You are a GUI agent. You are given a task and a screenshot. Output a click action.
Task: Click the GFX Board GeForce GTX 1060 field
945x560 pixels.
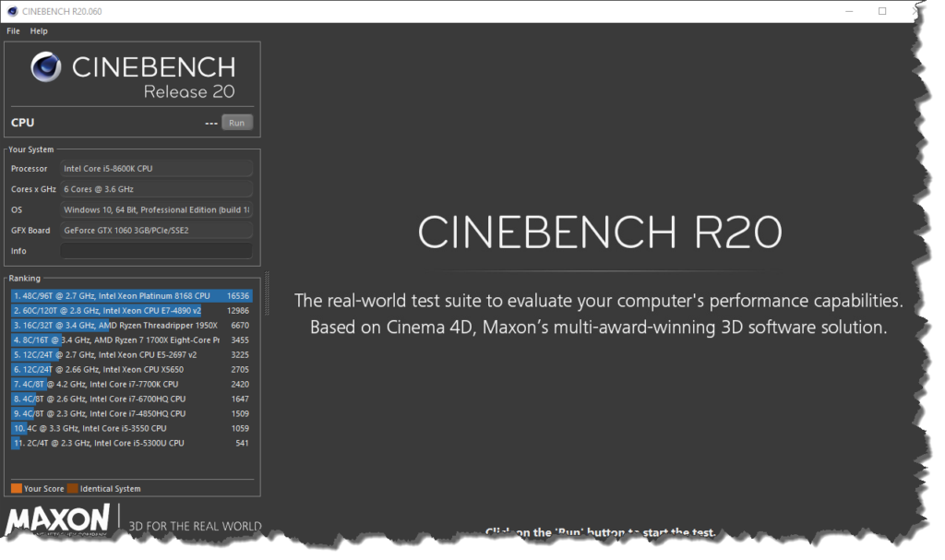pyautogui.click(x=156, y=231)
